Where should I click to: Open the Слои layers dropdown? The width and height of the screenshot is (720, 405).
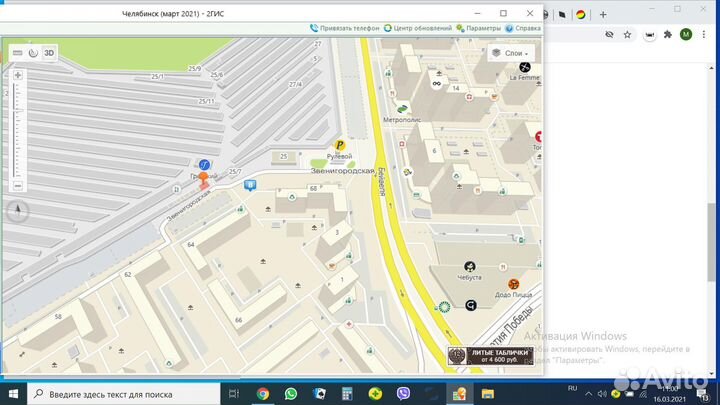click(512, 52)
